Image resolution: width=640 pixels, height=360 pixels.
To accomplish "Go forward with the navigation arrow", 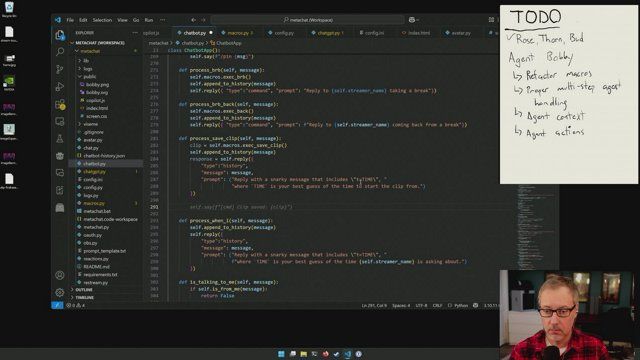I will tap(203, 20).
